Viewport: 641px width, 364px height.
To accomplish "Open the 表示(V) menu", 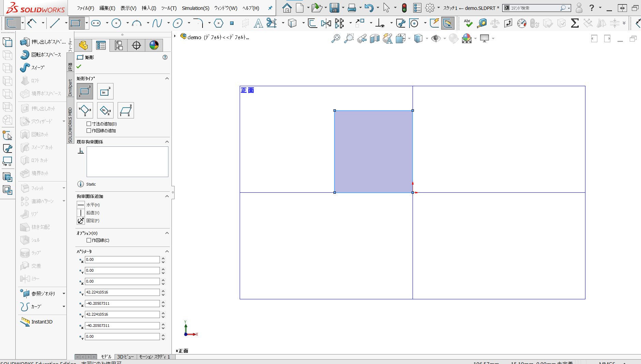I will tap(129, 8).
